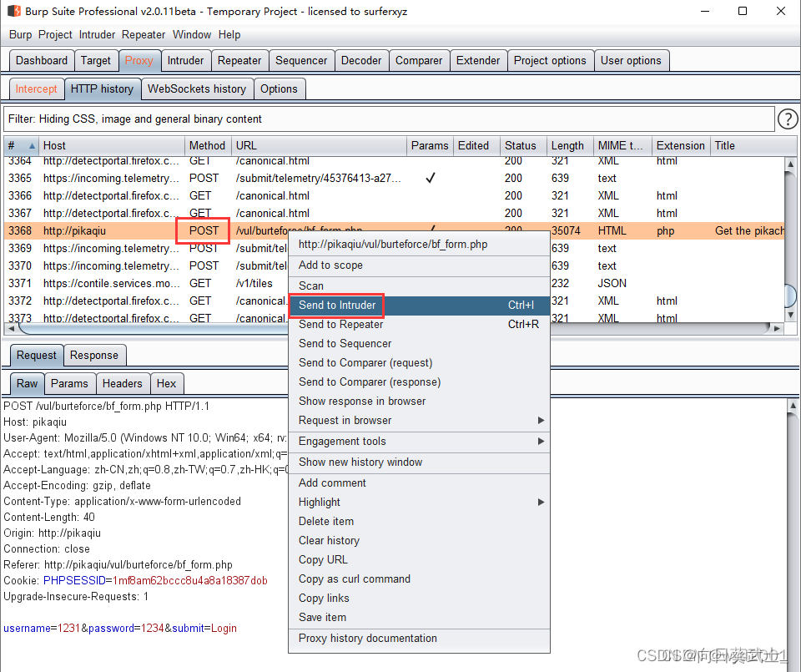This screenshot has height=672, width=801.
Task: Click the horizontal scroll-left arrow of history table
Action: 11,328
